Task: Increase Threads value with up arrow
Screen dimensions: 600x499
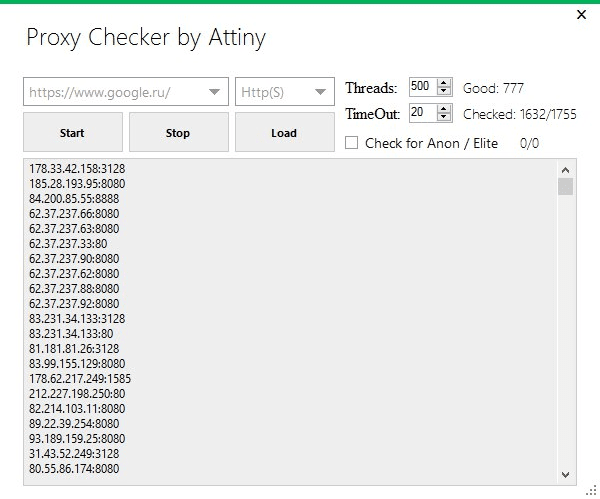Action: [x=445, y=83]
